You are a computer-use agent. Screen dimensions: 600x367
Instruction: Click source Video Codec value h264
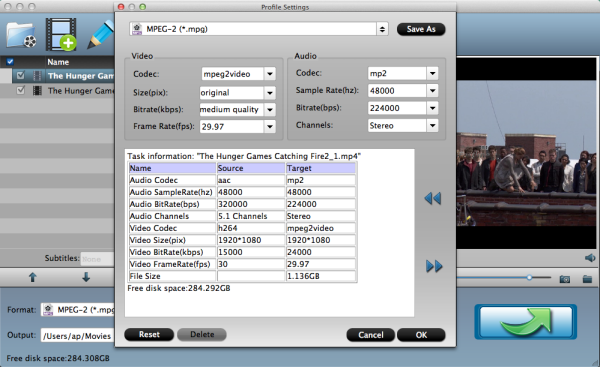click(228, 228)
